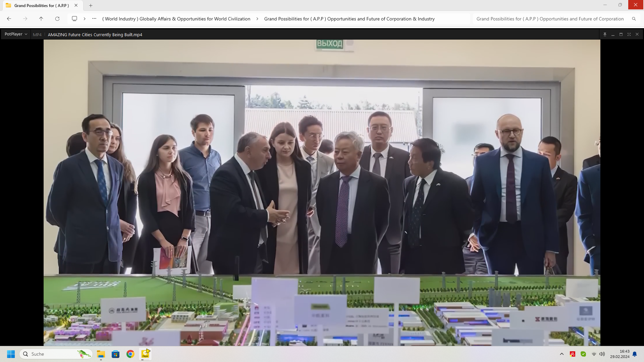This screenshot has height=362, width=644.
Task: Go up one folder level
Action: pyautogui.click(x=41, y=19)
